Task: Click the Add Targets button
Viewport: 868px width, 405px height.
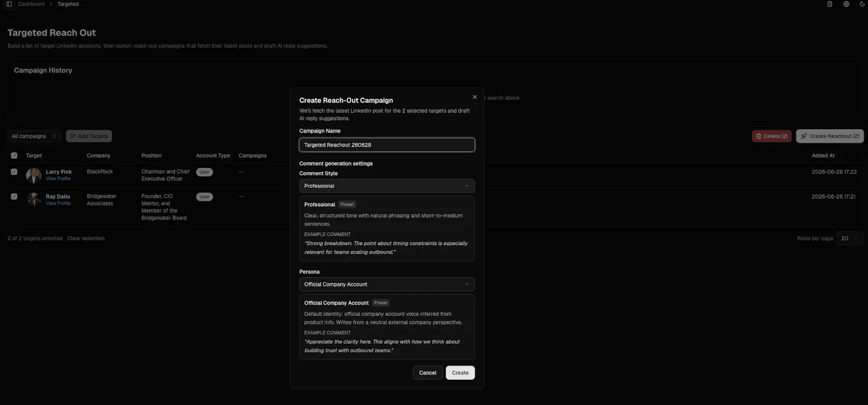Action: point(89,136)
